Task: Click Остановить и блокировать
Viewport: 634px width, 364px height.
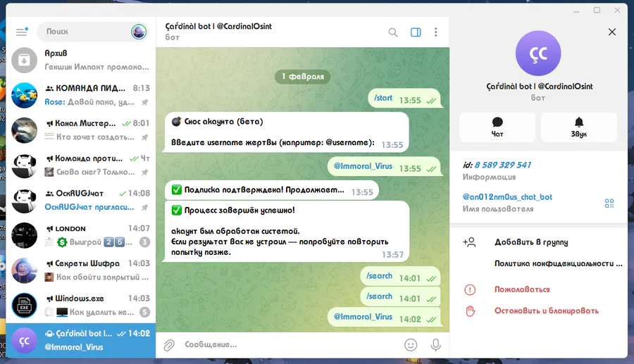Action: pyautogui.click(x=546, y=310)
